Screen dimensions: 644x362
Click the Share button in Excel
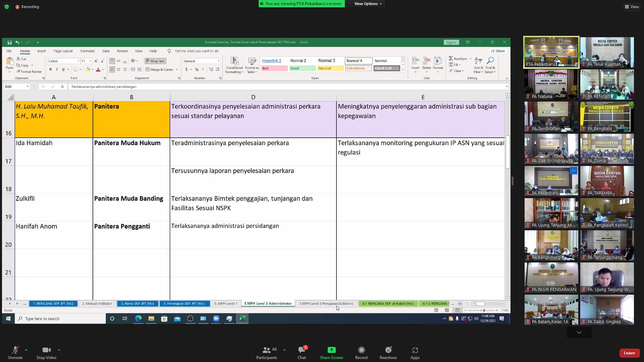498,51
